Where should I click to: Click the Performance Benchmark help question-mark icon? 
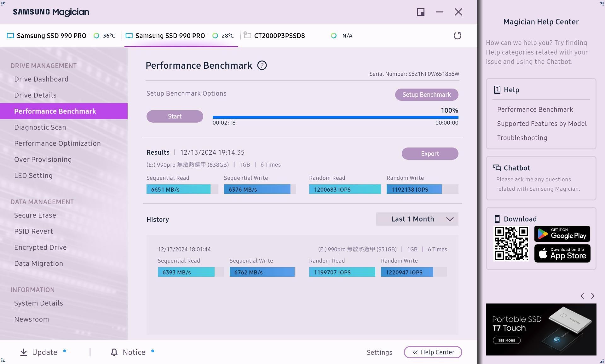coord(262,65)
